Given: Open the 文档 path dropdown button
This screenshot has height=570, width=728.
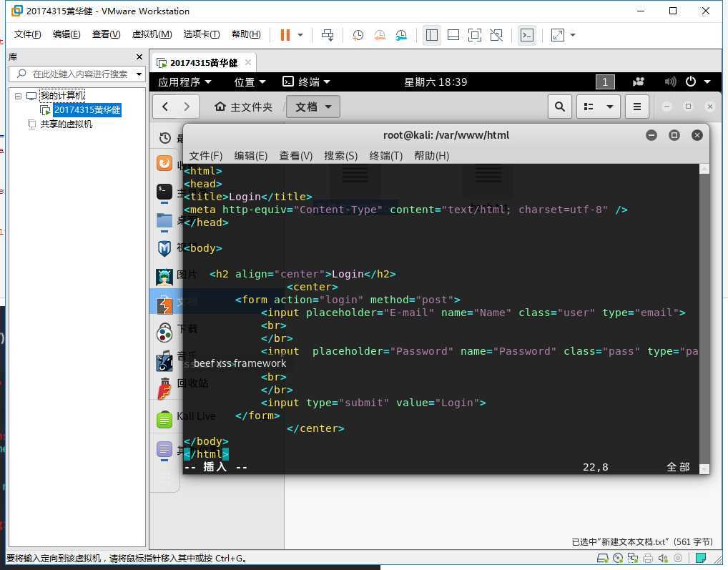Looking at the screenshot, I should coord(313,107).
